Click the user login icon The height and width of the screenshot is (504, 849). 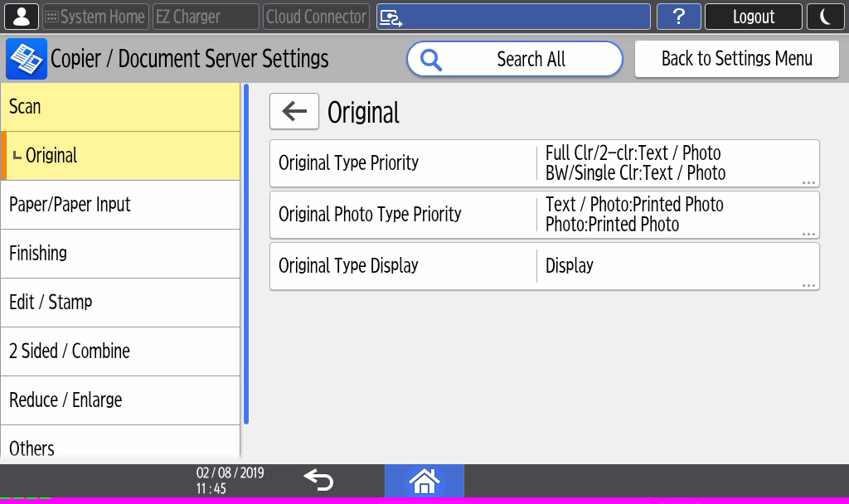click(21, 17)
